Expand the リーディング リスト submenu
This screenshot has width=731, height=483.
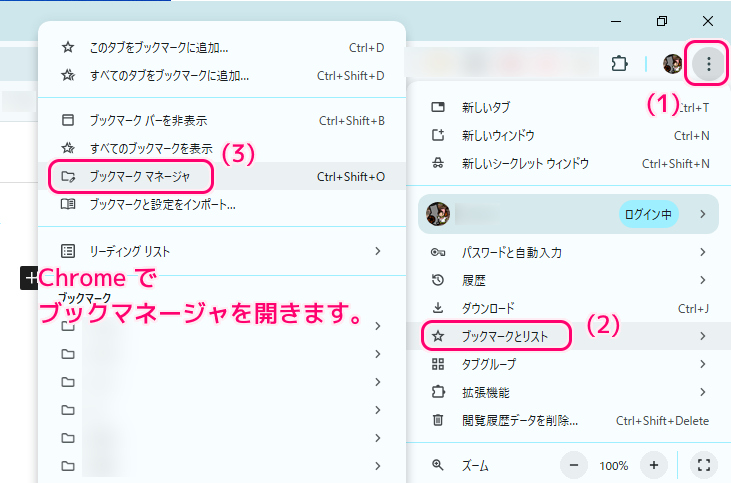coord(222,251)
